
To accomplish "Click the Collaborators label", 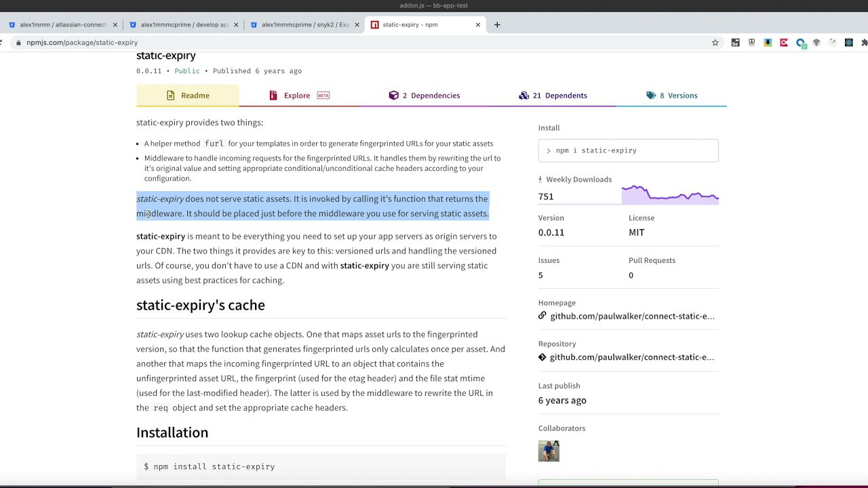I will [x=561, y=428].
